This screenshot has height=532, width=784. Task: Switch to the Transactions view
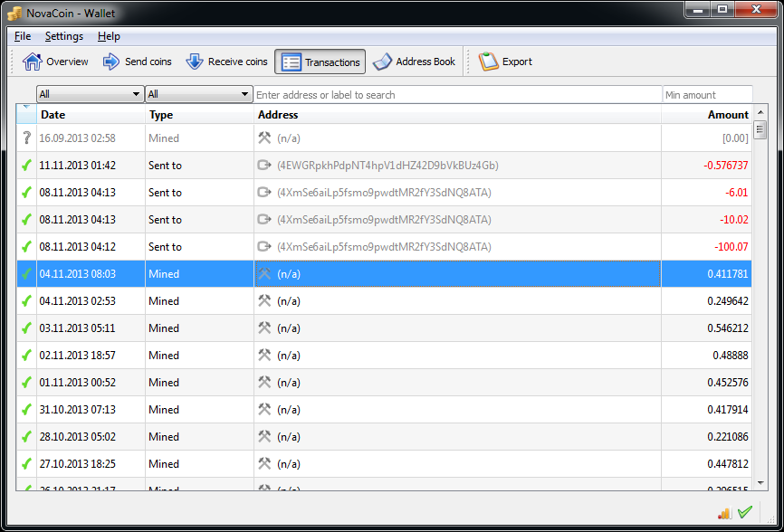click(320, 62)
